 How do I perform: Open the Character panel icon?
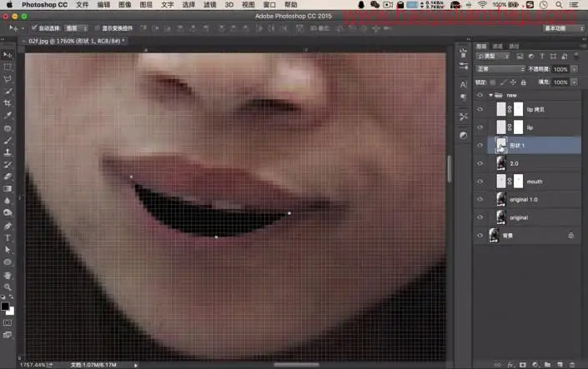[464, 85]
